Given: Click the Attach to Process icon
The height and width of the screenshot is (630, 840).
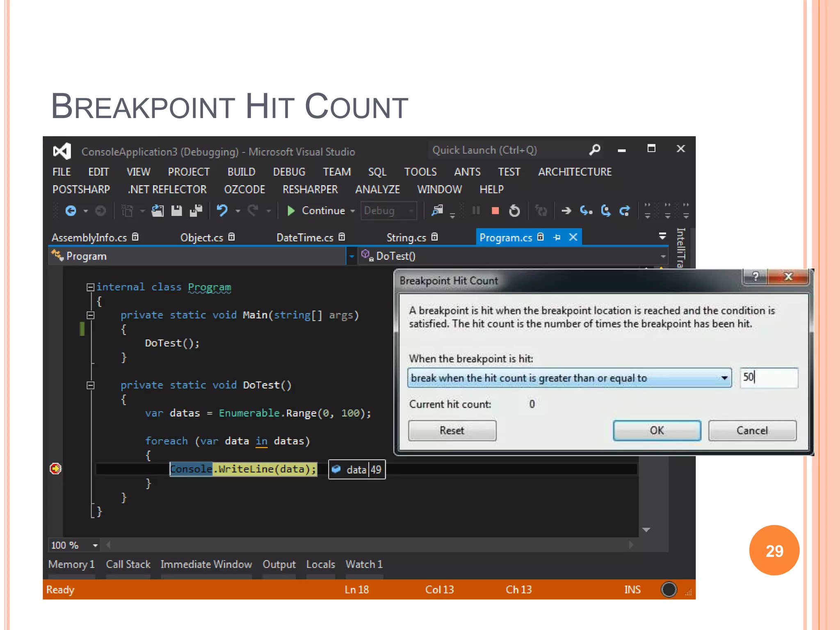Looking at the screenshot, I should (437, 211).
